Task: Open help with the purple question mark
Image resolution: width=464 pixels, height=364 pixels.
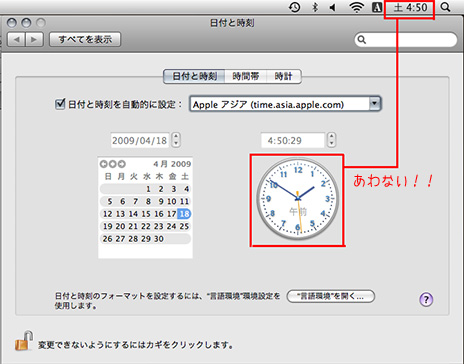Action: (426, 299)
